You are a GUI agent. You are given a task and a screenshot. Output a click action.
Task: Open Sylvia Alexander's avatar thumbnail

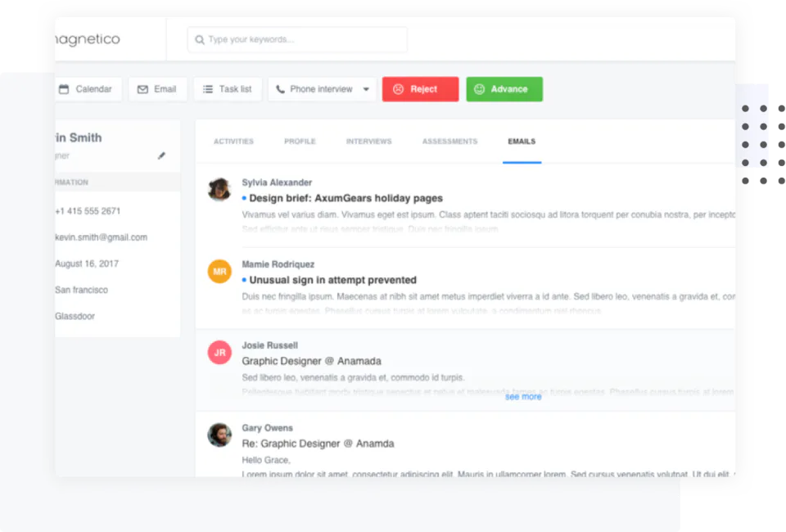[x=219, y=189]
